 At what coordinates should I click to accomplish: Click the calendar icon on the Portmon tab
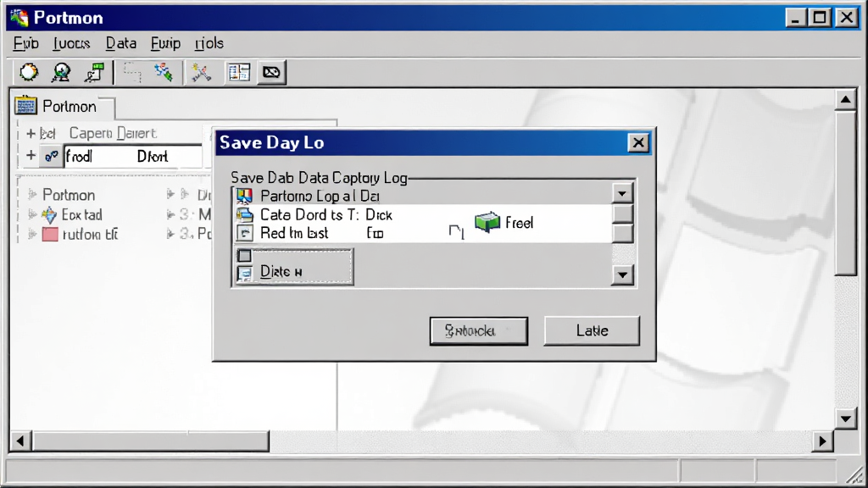(x=25, y=105)
